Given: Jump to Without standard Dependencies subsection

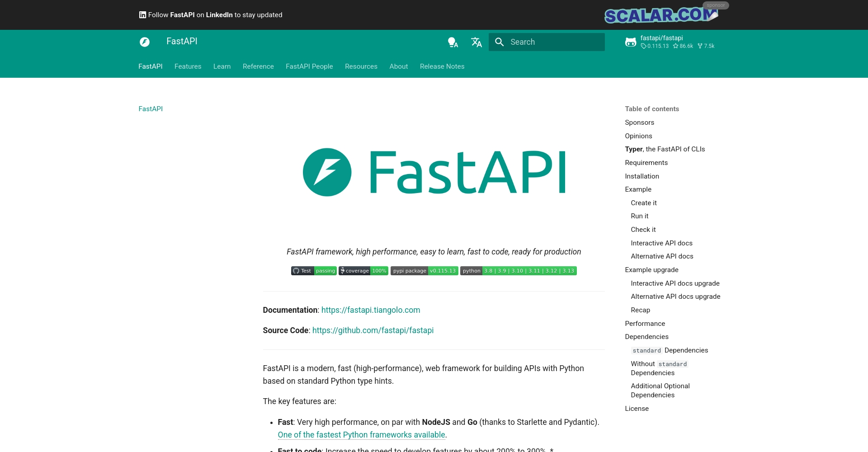Looking at the screenshot, I should coord(659,368).
